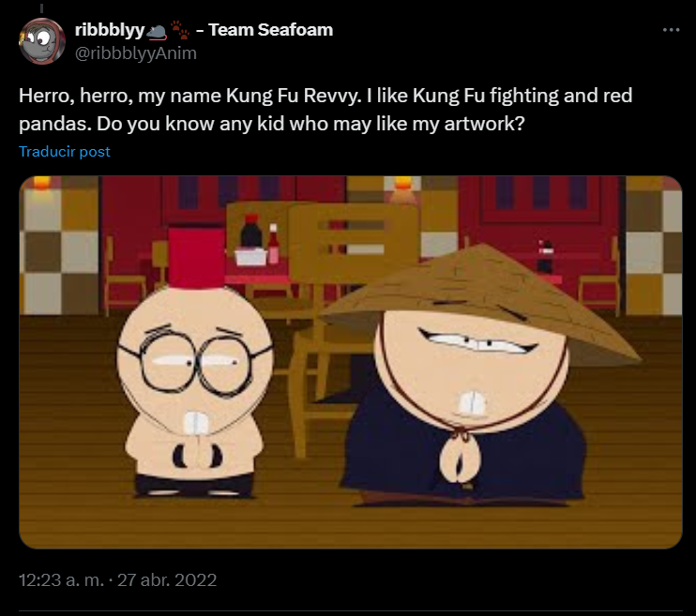Click the 27 abr. 2022 date

167,580
